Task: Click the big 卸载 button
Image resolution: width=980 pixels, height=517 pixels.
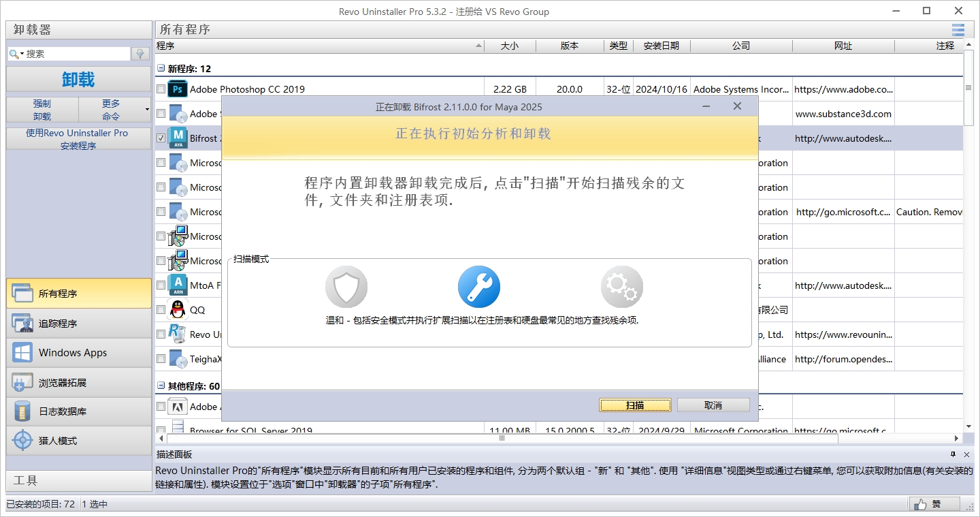Action: pos(79,79)
